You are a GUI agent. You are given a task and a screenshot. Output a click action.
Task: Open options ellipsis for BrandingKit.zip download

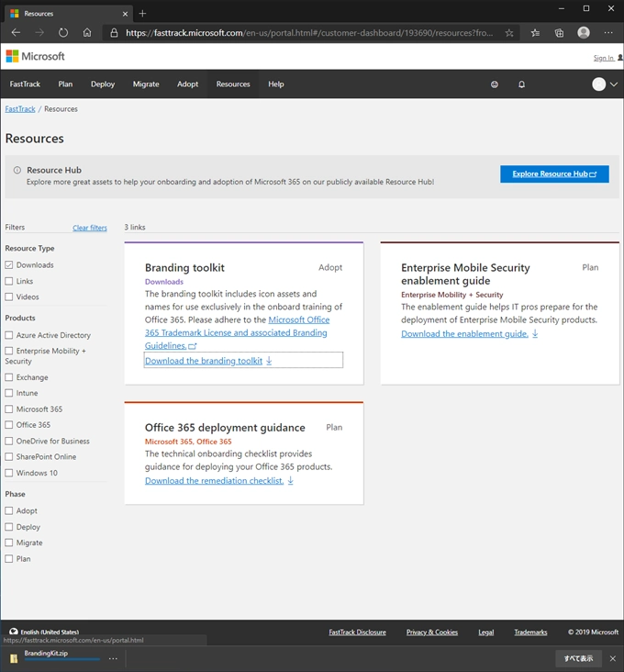(x=113, y=658)
